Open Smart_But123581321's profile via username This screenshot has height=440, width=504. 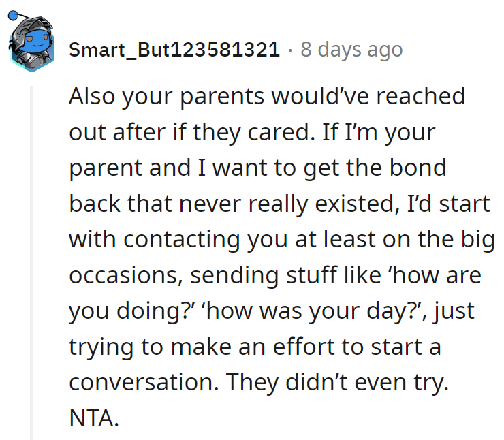174,50
